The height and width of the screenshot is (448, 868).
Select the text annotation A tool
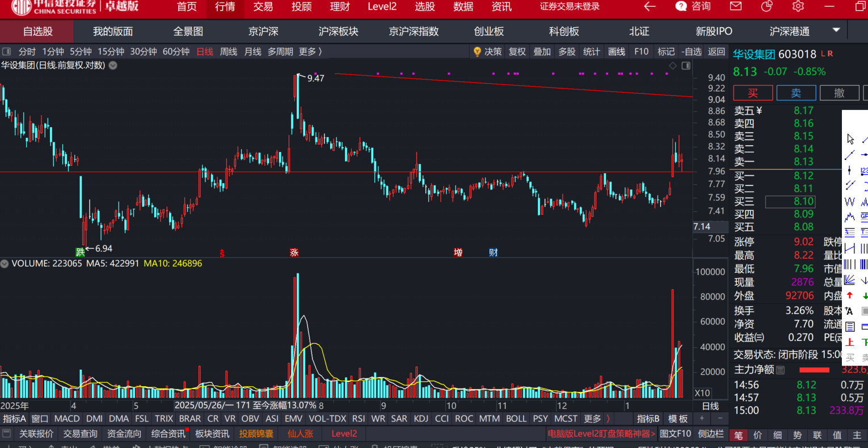point(850,311)
